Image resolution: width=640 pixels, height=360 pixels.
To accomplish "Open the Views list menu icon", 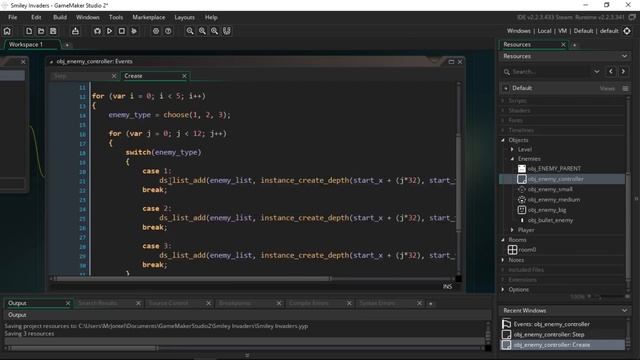I will pyautogui.click(x=625, y=88).
